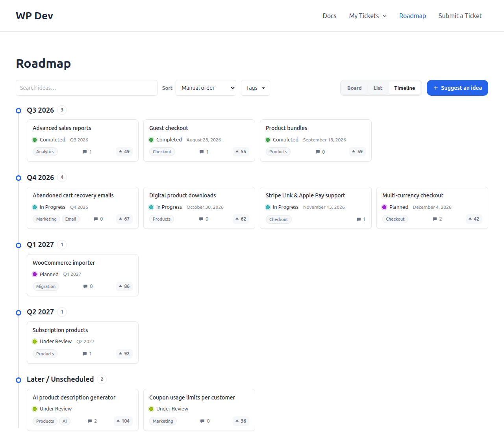Open Submit a Ticket page
This screenshot has width=504, height=442.
click(x=460, y=16)
